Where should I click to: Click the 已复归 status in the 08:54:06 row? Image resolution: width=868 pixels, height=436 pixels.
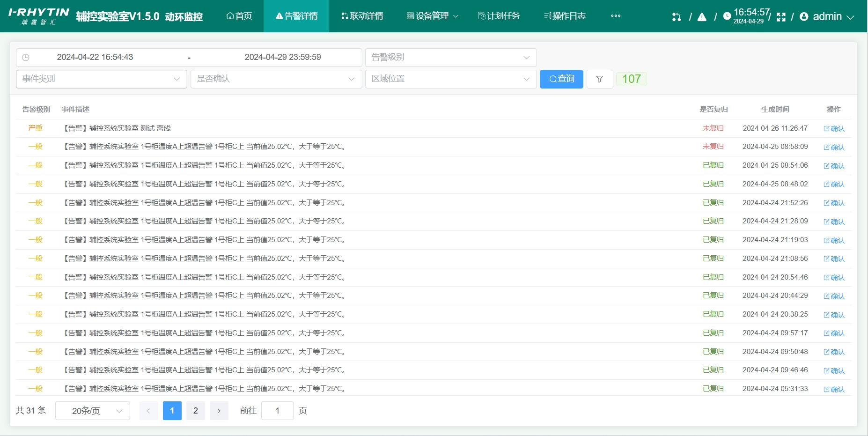coord(713,165)
